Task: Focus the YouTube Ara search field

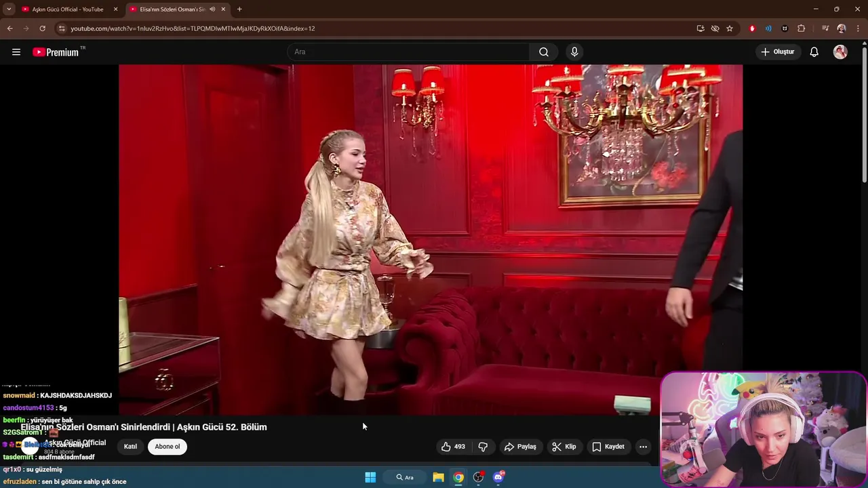Action: pos(409,52)
